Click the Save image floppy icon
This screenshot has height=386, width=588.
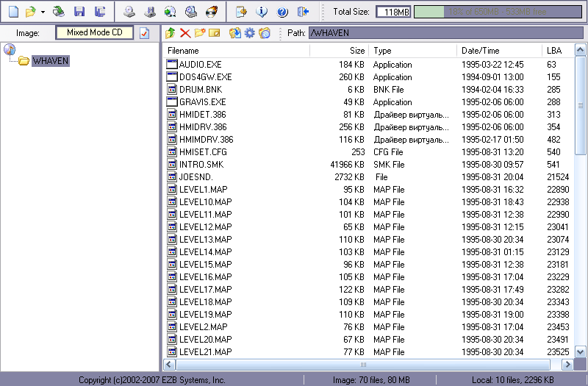click(79, 12)
